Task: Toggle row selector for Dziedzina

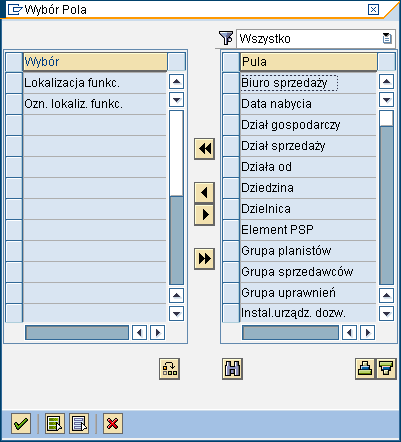Action: [231, 188]
